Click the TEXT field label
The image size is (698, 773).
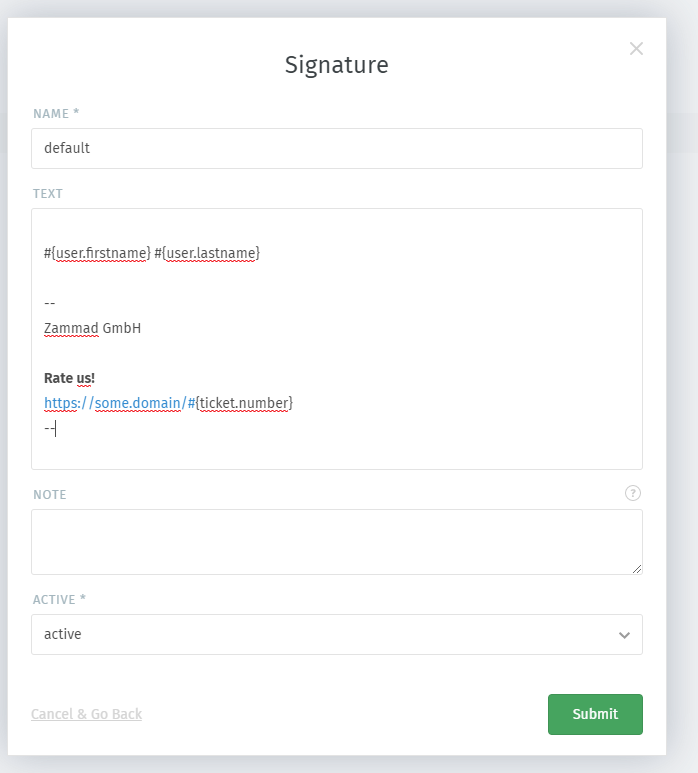tap(48, 193)
